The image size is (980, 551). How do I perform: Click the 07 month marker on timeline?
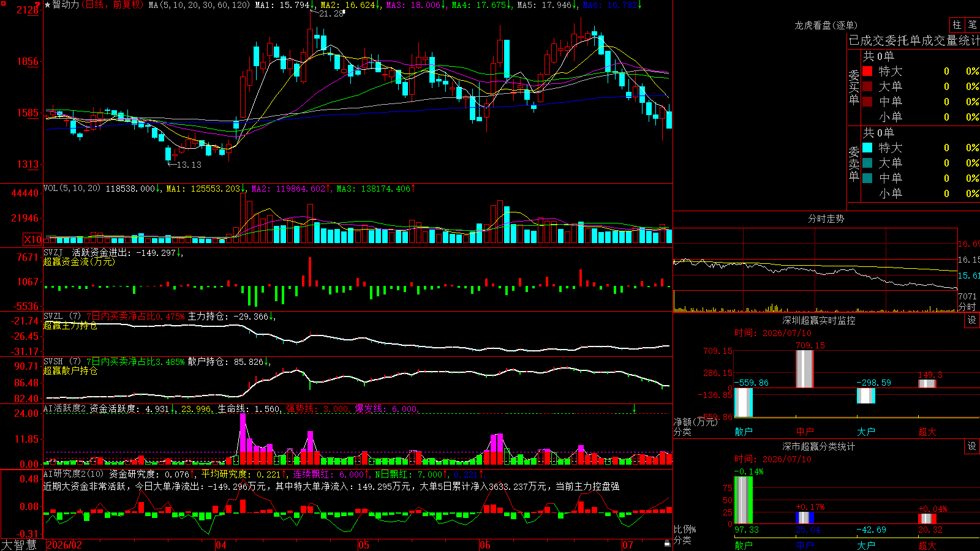pyautogui.click(x=628, y=545)
